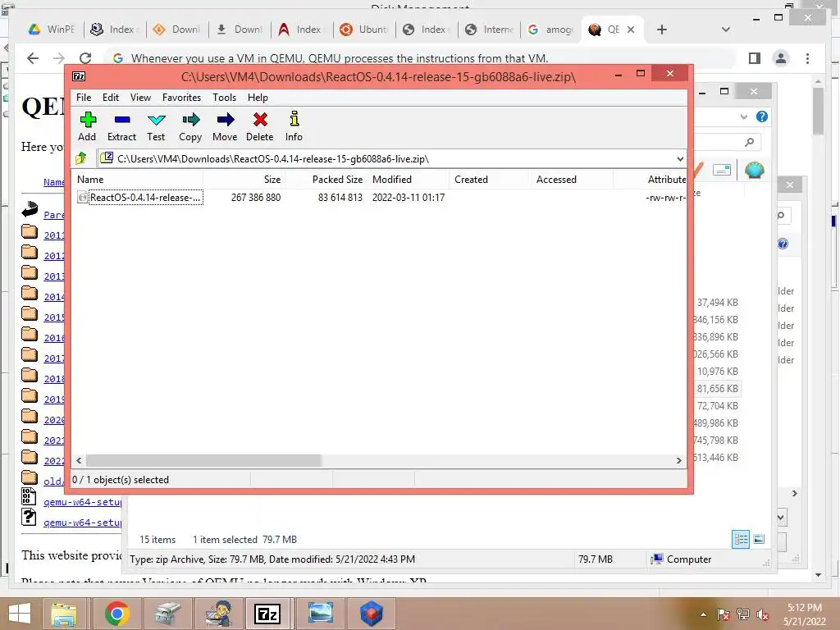Choose the Move toolbar icon in 7-Zip
The height and width of the screenshot is (630, 840).
pos(225,126)
